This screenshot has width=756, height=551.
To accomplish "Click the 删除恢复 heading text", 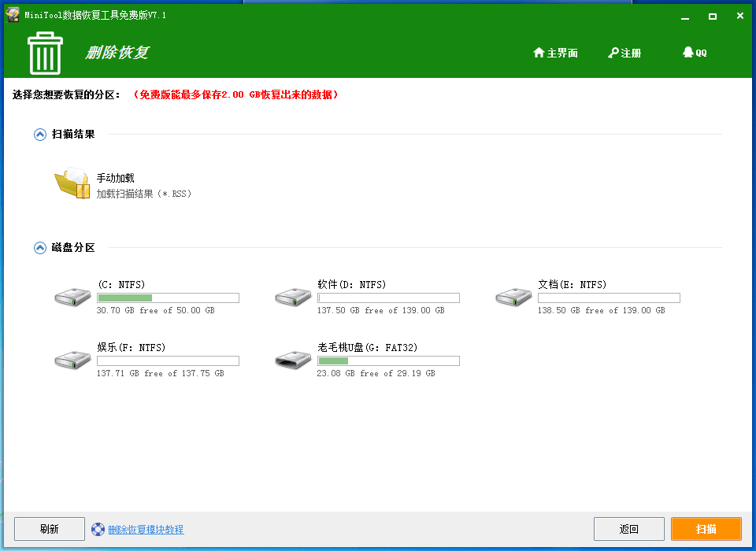I will (117, 53).
